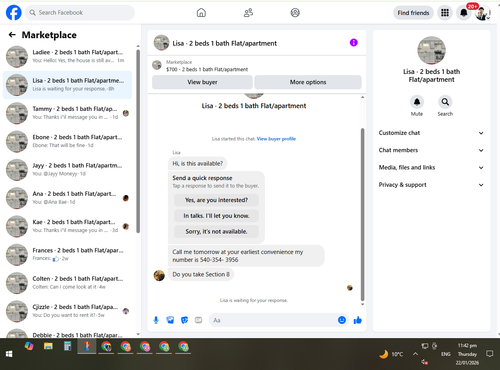500x370 pixels.
Task: Search in conversation magnifier icon
Action: coord(445,102)
